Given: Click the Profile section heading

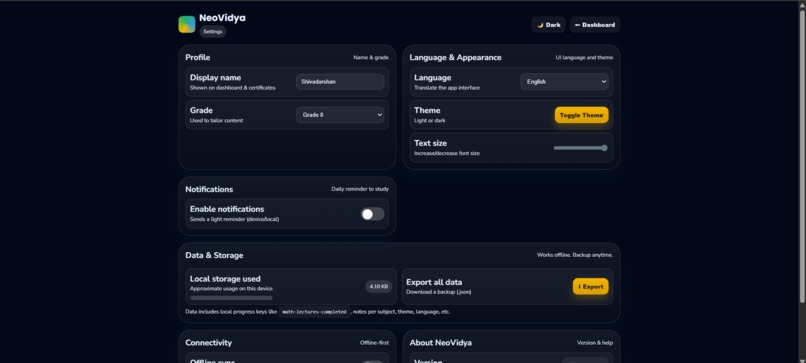Looking at the screenshot, I should (x=198, y=58).
